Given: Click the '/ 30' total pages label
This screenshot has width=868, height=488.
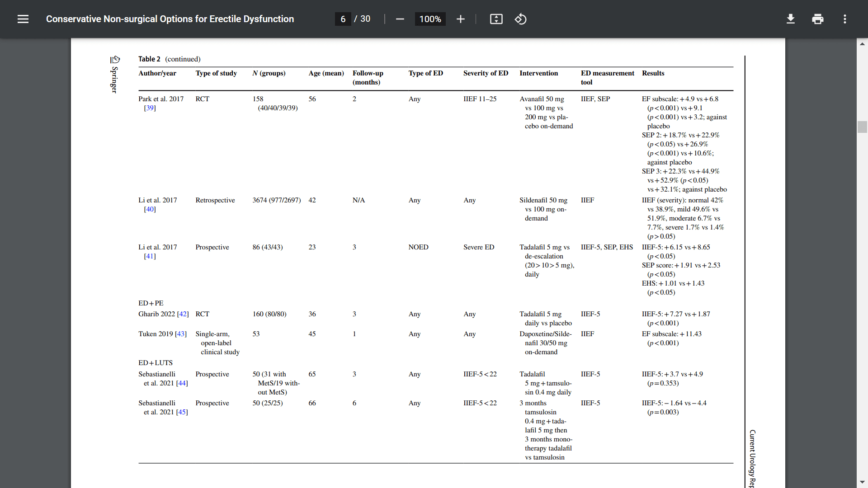Looking at the screenshot, I should click(362, 19).
